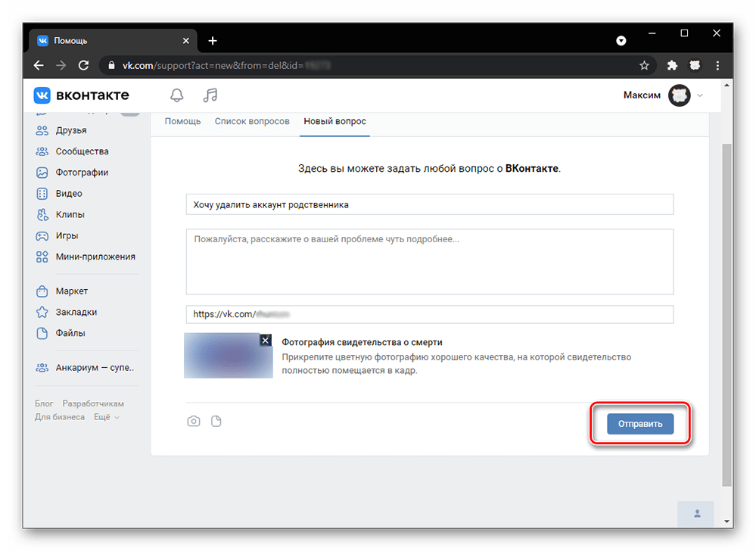Image resolution: width=756 pixels, height=551 pixels.
Task: Go back with the browser back arrow
Action: point(39,65)
